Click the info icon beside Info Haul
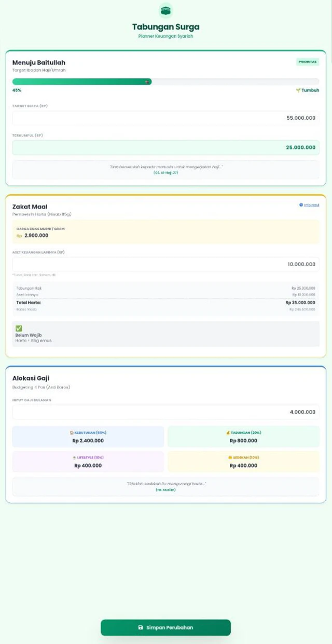 (301, 204)
